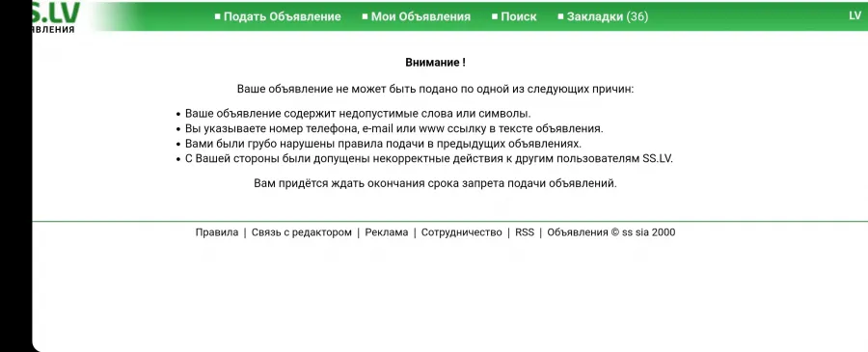Open the Правила footer link
The width and height of the screenshot is (868, 352).
pyautogui.click(x=217, y=232)
